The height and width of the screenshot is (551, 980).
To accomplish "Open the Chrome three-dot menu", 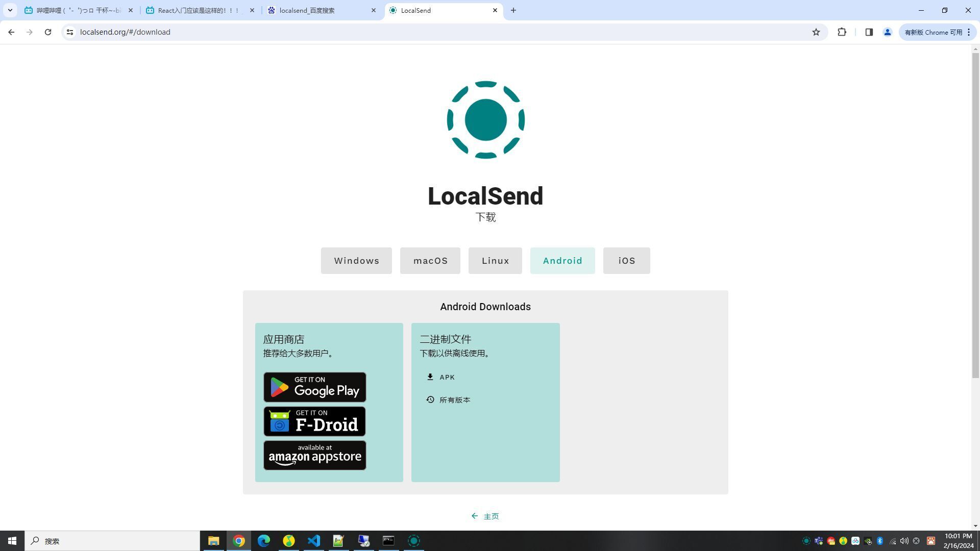I will click(968, 32).
